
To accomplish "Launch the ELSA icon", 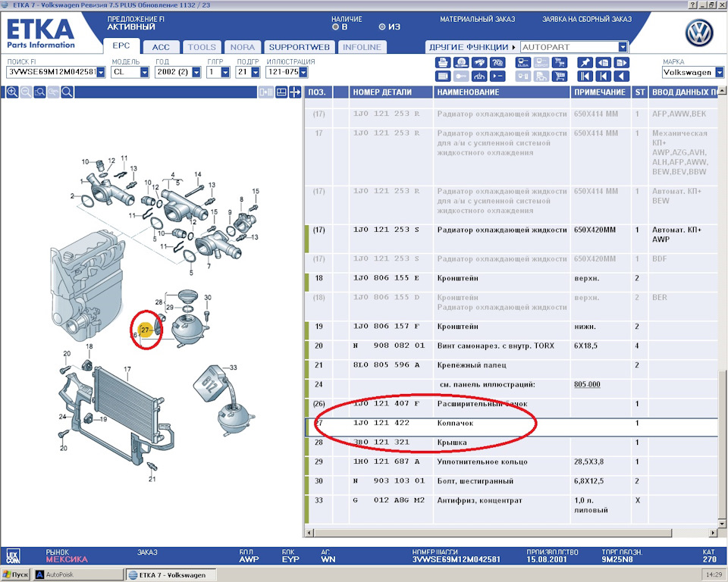I will (x=522, y=63).
